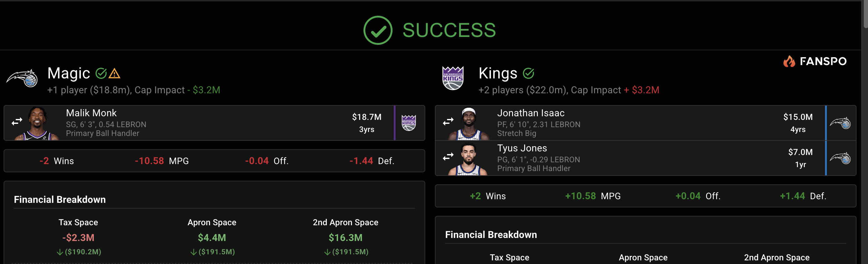The width and height of the screenshot is (868, 264).
Task: Click the Magic logo in Tyus Jones's row
Action: [840, 158]
